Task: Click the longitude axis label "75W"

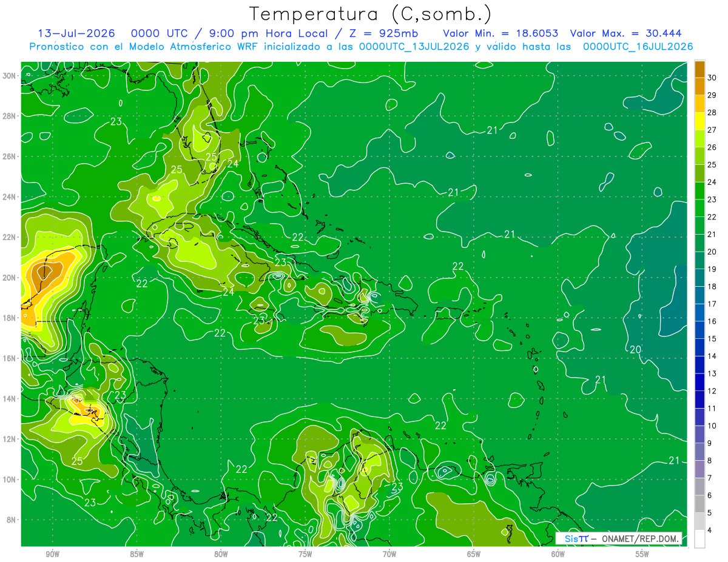Action: point(305,554)
